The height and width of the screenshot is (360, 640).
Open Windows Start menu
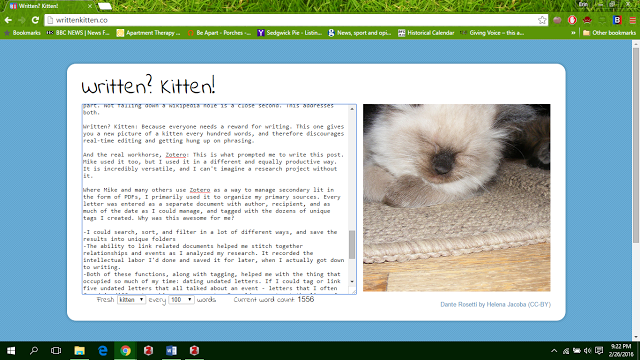pos(11,350)
